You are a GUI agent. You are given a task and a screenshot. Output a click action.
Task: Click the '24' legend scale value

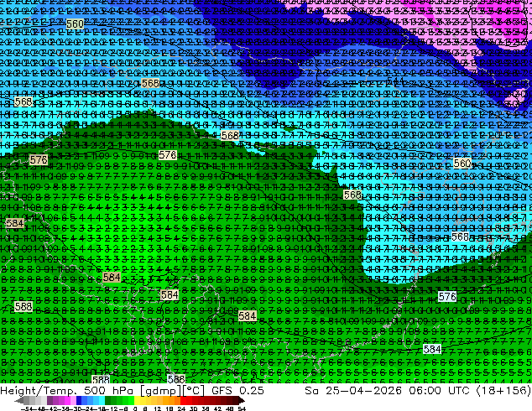182,408
